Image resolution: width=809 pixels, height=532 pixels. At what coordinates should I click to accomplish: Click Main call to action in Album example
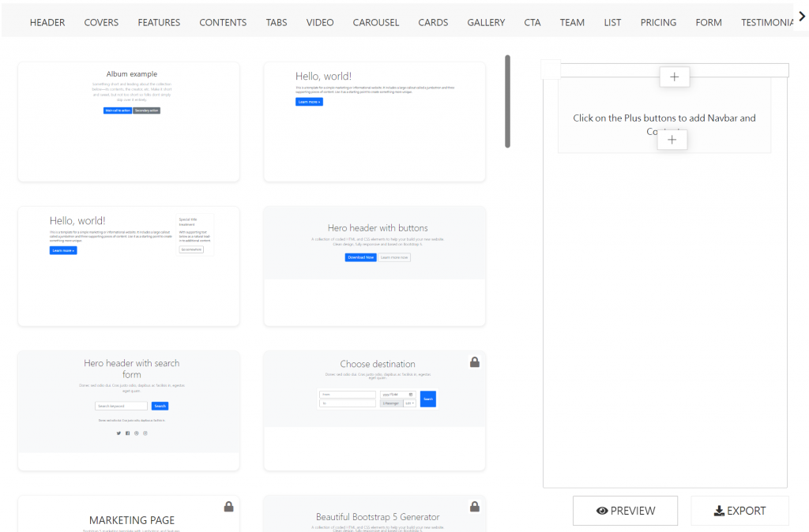coord(118,111)
